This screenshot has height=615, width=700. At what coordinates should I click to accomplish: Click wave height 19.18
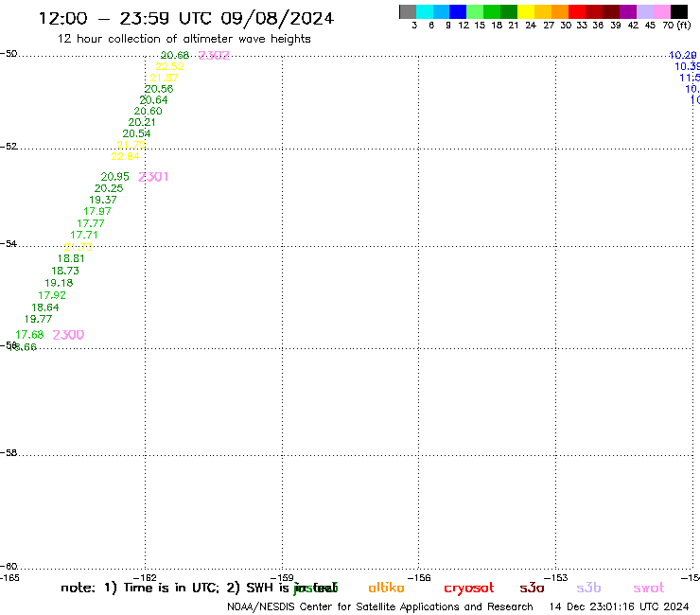click(x=59, y=283)
